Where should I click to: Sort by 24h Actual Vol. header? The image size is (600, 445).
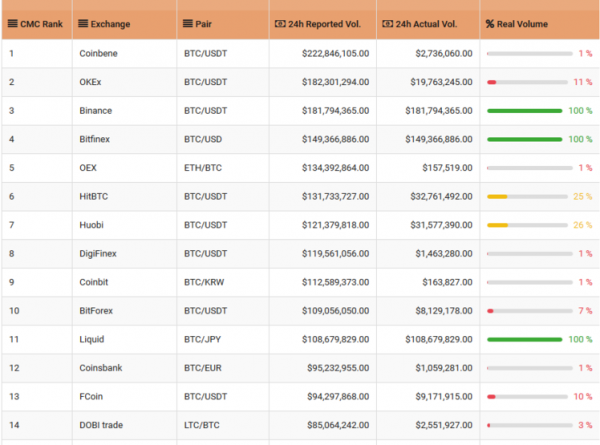426,24
